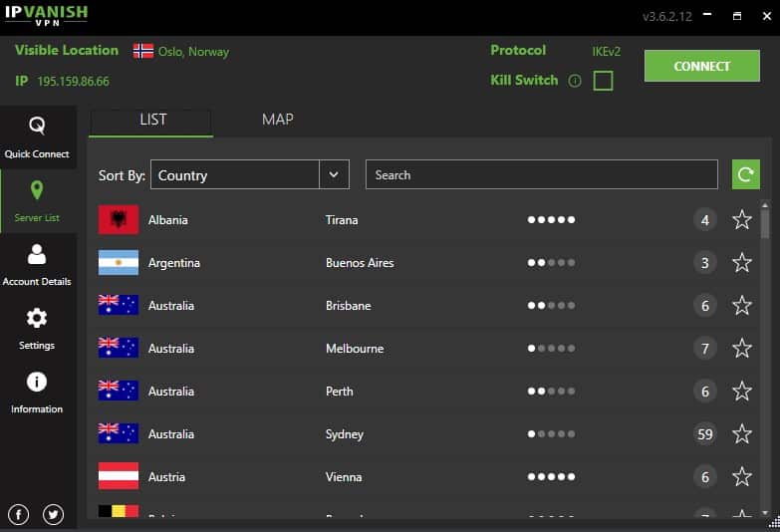Favorite the Buenos Aires server

click(742, 262)
